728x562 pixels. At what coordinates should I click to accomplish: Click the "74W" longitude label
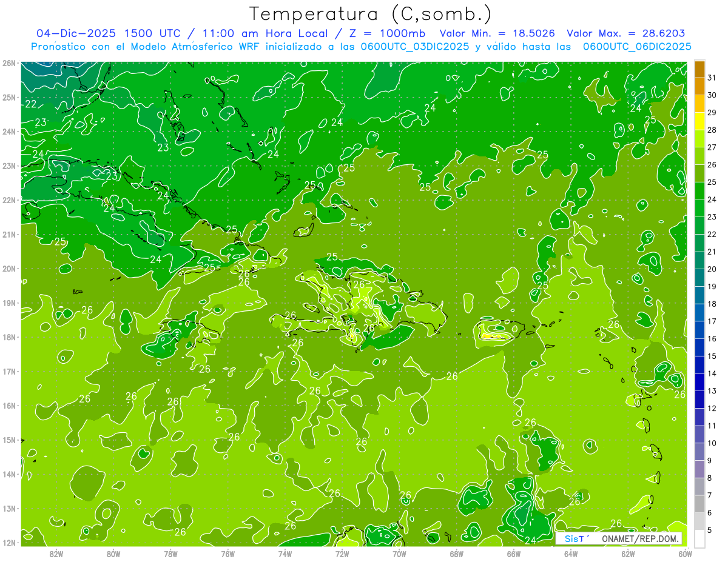click(285, 554)
